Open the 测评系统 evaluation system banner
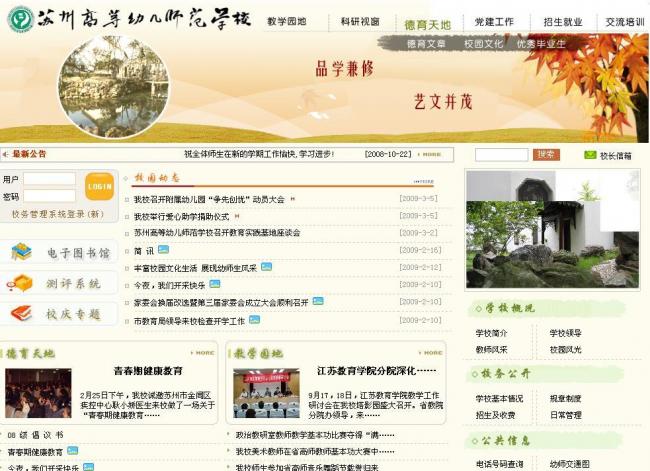This screenshot has height=471, width=650. pos(63,283)
